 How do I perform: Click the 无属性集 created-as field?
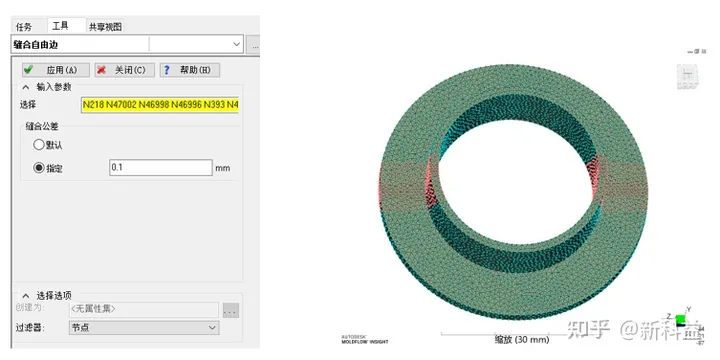[x=144, y=309]
